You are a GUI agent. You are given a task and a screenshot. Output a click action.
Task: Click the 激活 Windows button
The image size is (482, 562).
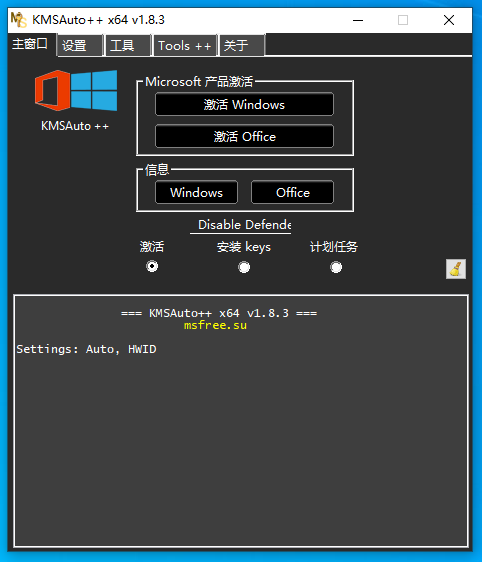(x=244, y=104)
